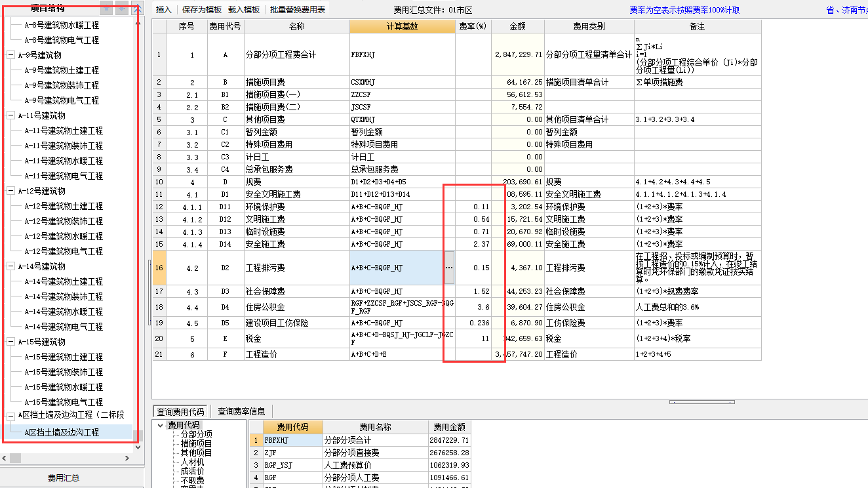Click the ellipsis button in row 16 计算基数 cell
868x488 pixels.
click(x=449, y=268)
